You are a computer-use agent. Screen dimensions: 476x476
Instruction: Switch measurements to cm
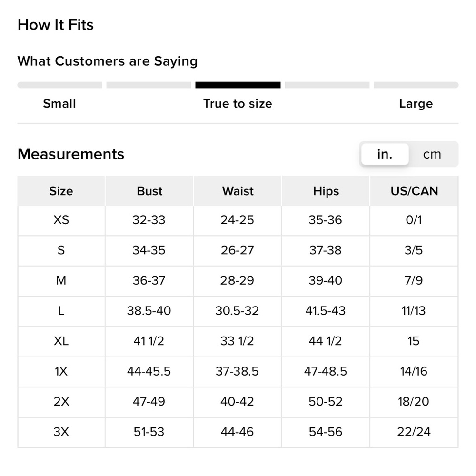(432, 154)
